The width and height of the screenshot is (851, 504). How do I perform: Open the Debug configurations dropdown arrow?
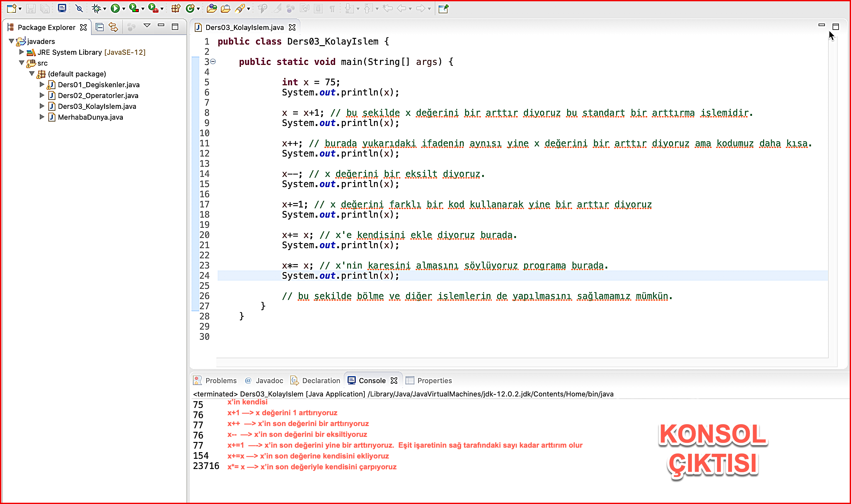105,9
